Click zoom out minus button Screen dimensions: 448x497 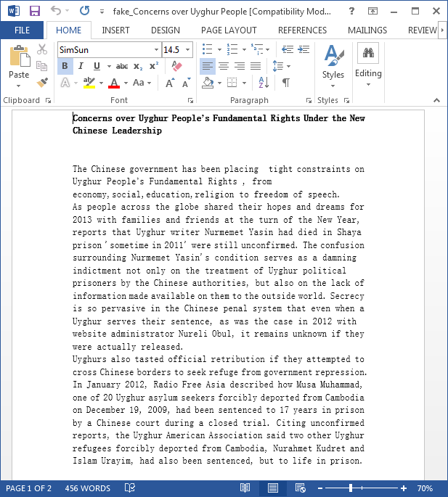pyautogui.click(x=319, y=488)
